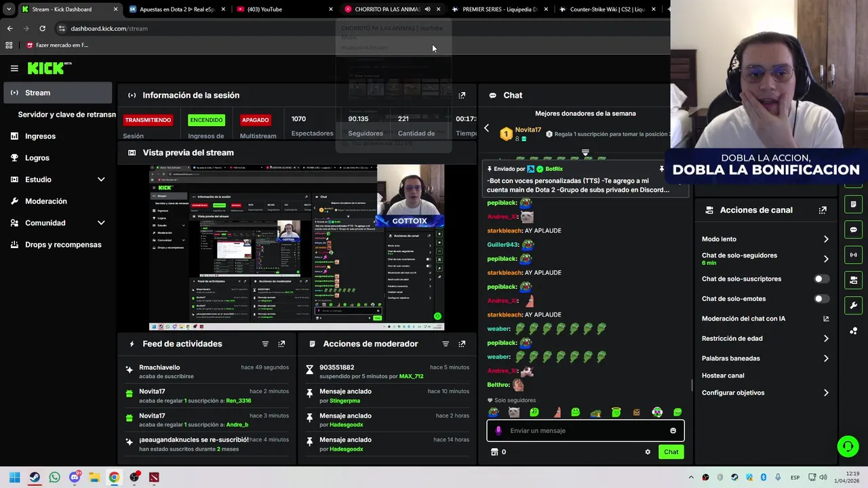Go back in the browser
The width and height of the screenshot is (868, 488).
point(9,28)
